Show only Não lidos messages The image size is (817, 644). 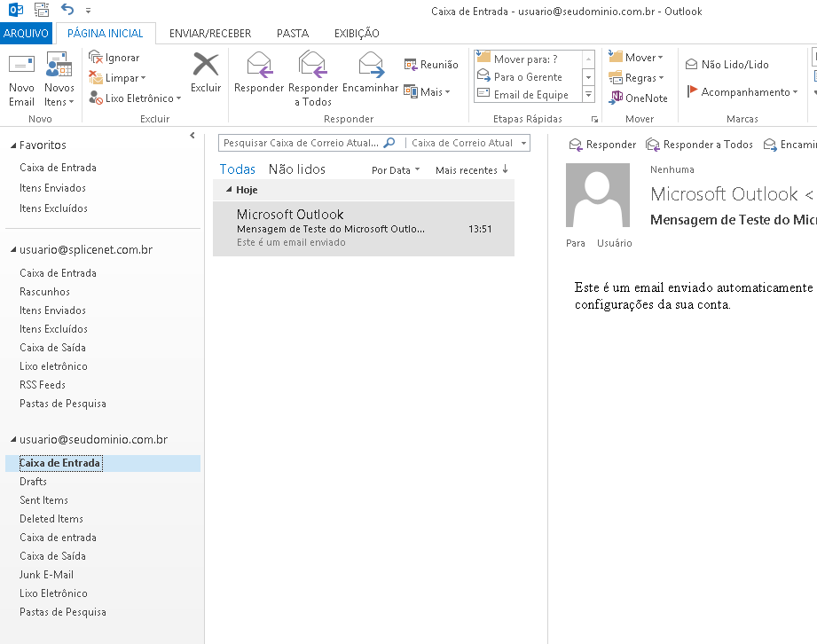(x=296, y=169)
